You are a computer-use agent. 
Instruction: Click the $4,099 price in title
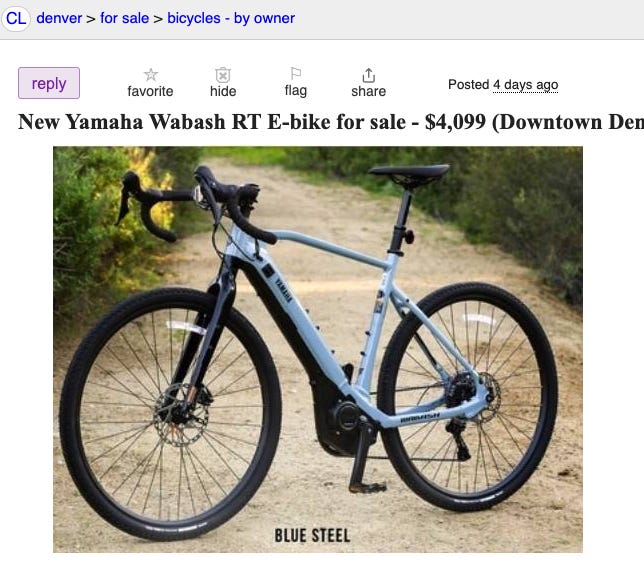click(455, 122)
